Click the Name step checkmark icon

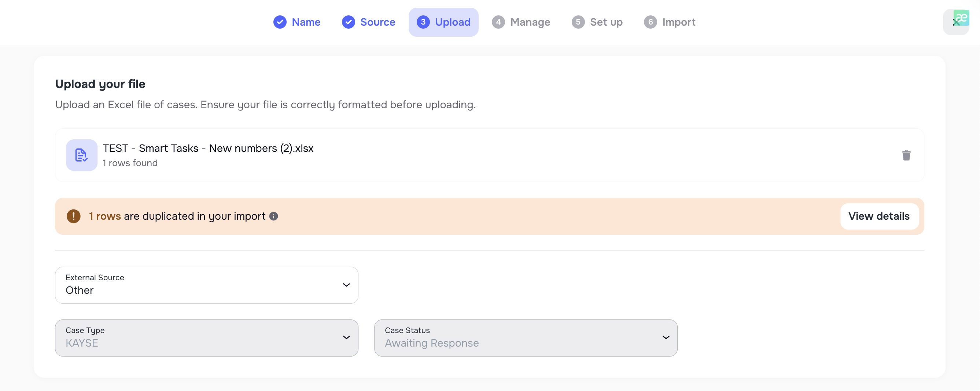point(280,22)
